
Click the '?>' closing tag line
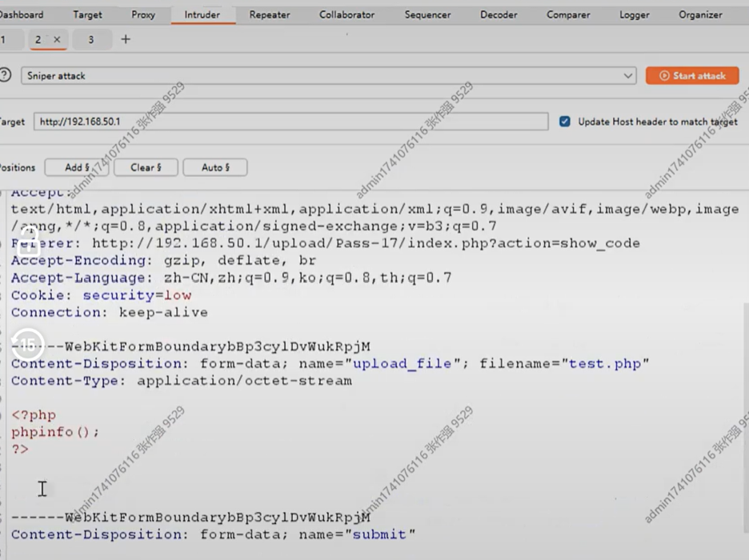[19, 450]
